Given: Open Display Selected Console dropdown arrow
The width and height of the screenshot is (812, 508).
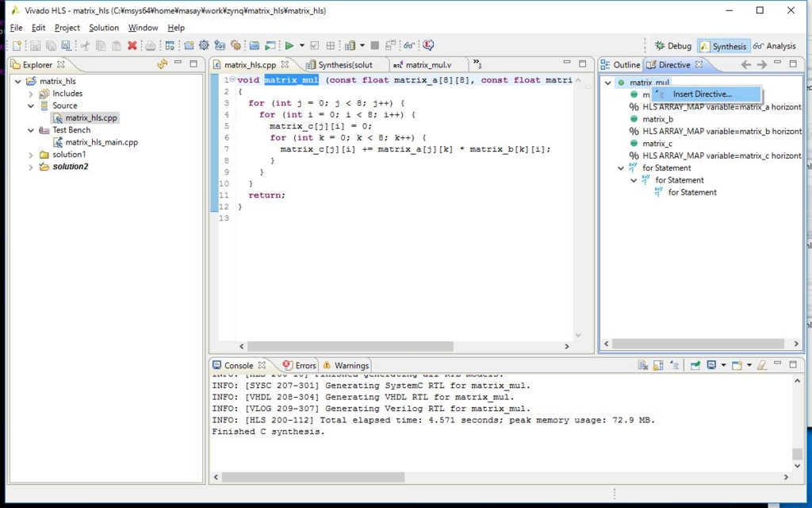Looking at the screenshot, I should pos(723,365).
